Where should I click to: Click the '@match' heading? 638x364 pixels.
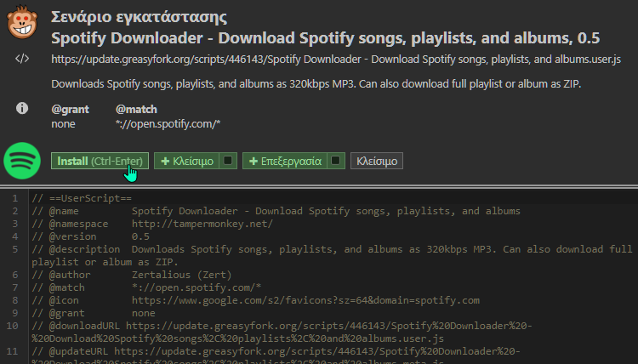coord(136,110)
